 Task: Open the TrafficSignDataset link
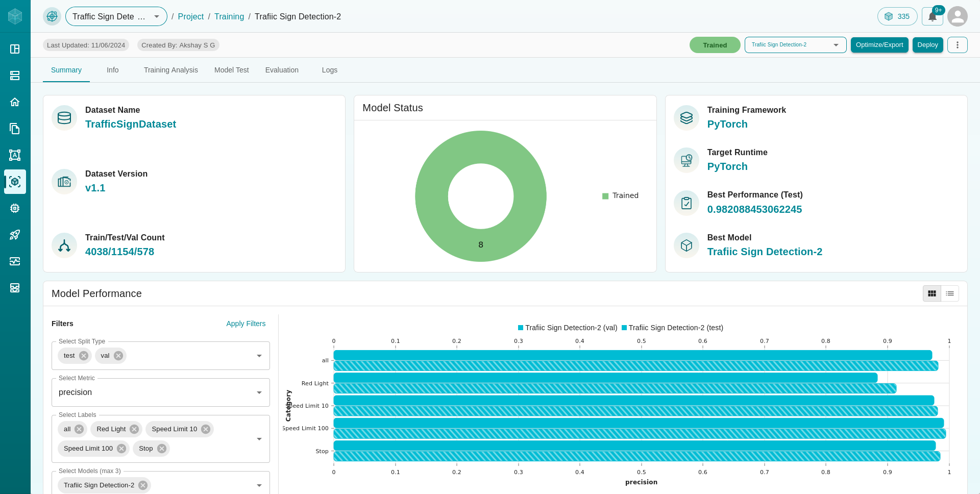131,124
